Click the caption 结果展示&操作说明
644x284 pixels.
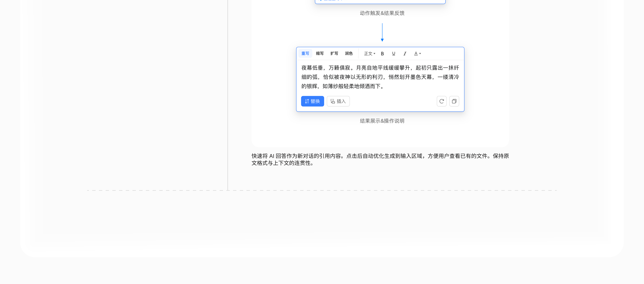[x=382, y=121]
